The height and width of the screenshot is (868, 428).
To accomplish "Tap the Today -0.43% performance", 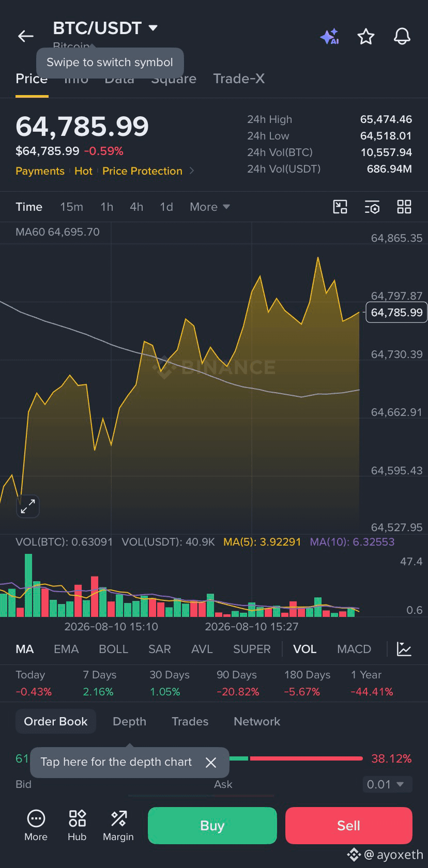I will [x=34, y=684].
